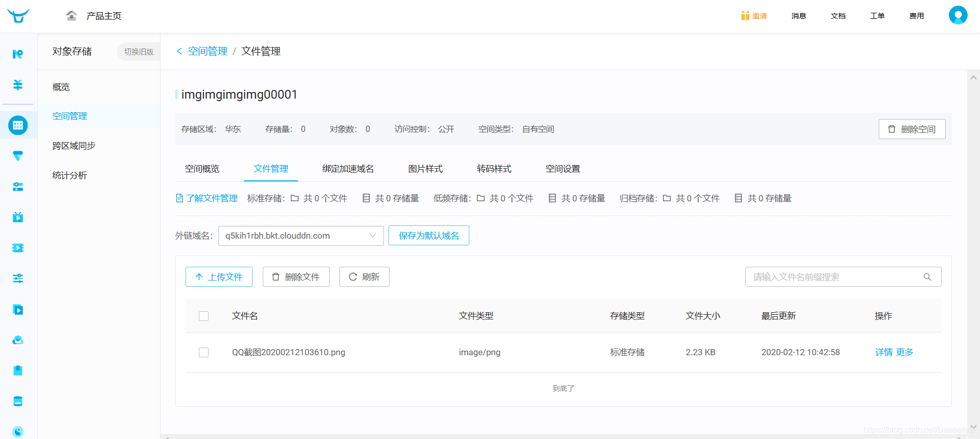This screenshot has height=439, width=980.
Task: Open the 图片样式 tab
Action: [425, 169]
